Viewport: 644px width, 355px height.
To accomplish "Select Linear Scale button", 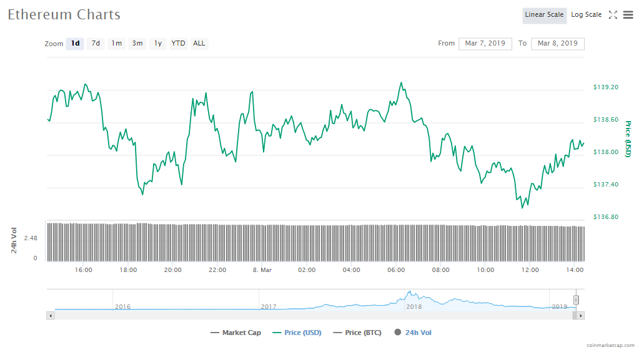I will (544, 15).
